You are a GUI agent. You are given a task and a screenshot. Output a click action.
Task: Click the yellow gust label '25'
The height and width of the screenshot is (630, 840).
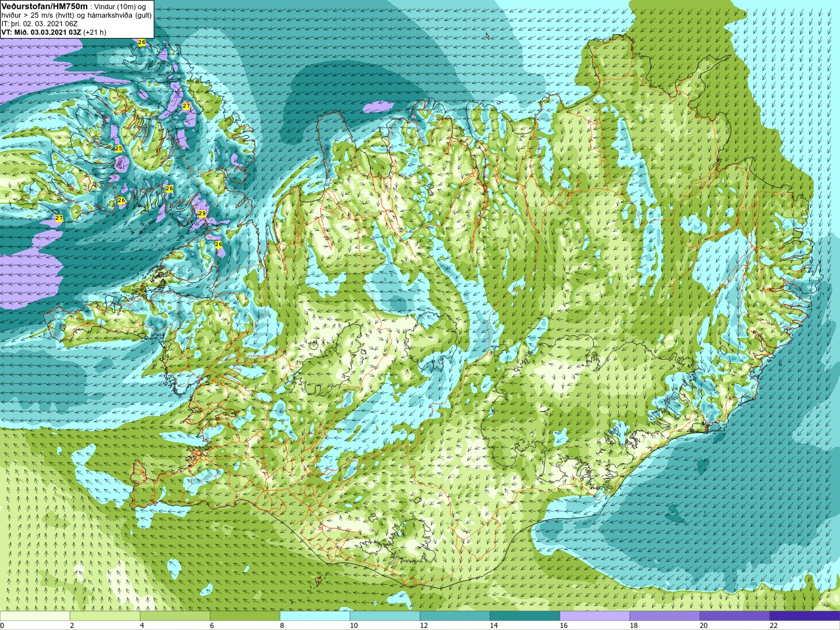[x=119, y=149]
